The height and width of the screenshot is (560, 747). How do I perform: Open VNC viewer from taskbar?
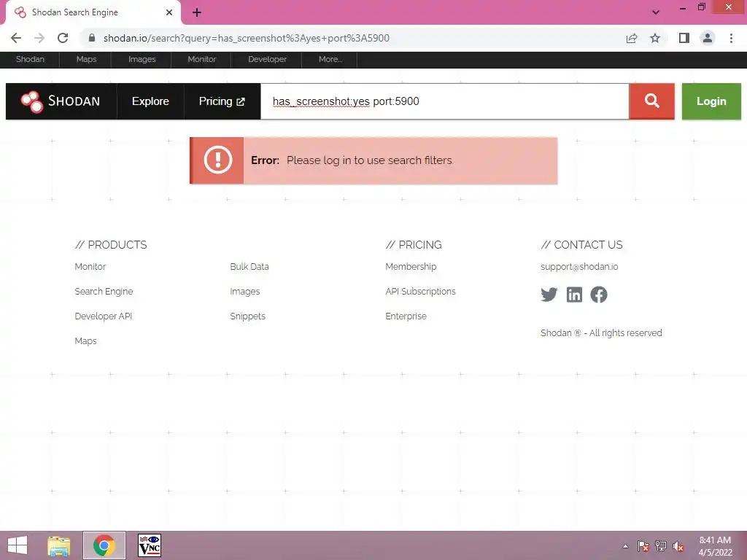pos(149,545)
